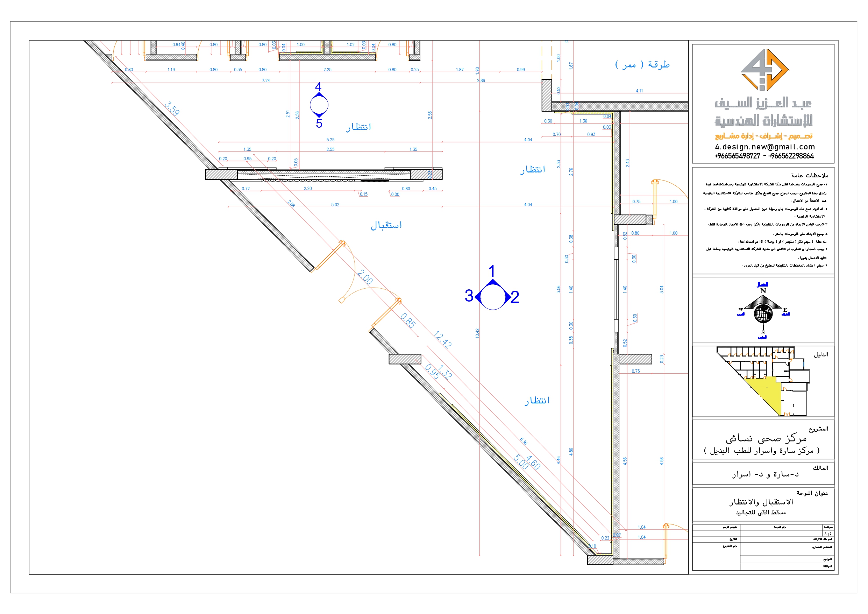Click the N label on the compass
868x614 pixels.
763,290
